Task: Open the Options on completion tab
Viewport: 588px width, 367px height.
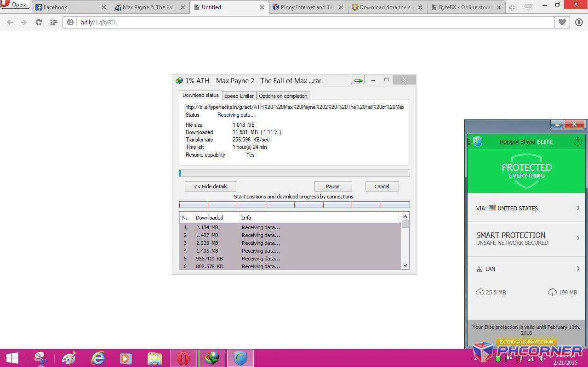Action: [x=283, y=96]
